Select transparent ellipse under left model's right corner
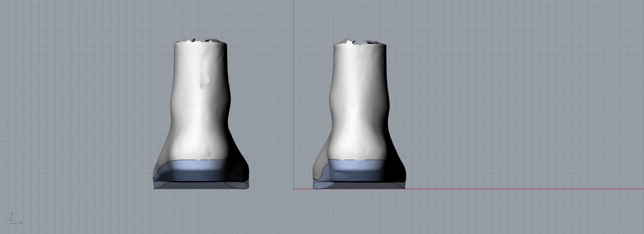This screenshot has width=644, height=234. pos(237,185)
